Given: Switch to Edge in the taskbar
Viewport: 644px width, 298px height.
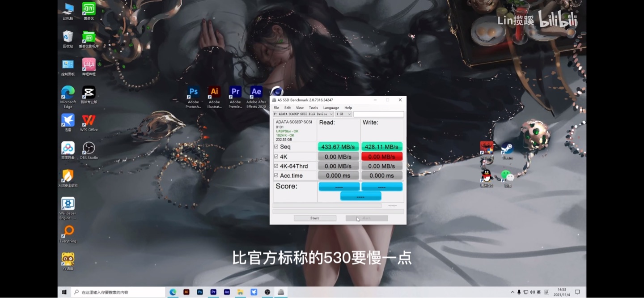Looking at the screenshot, I should (173, 292).
